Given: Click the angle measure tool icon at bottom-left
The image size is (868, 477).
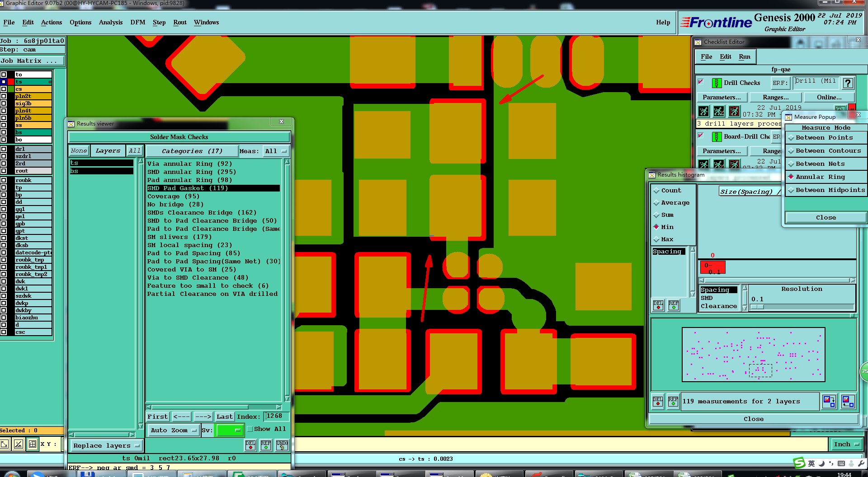Looking at the screenshot, I should pos(19,444).
